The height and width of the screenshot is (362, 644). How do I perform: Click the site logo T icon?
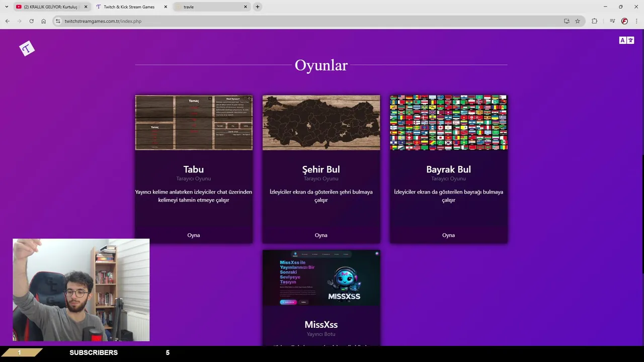coord(27,48)
